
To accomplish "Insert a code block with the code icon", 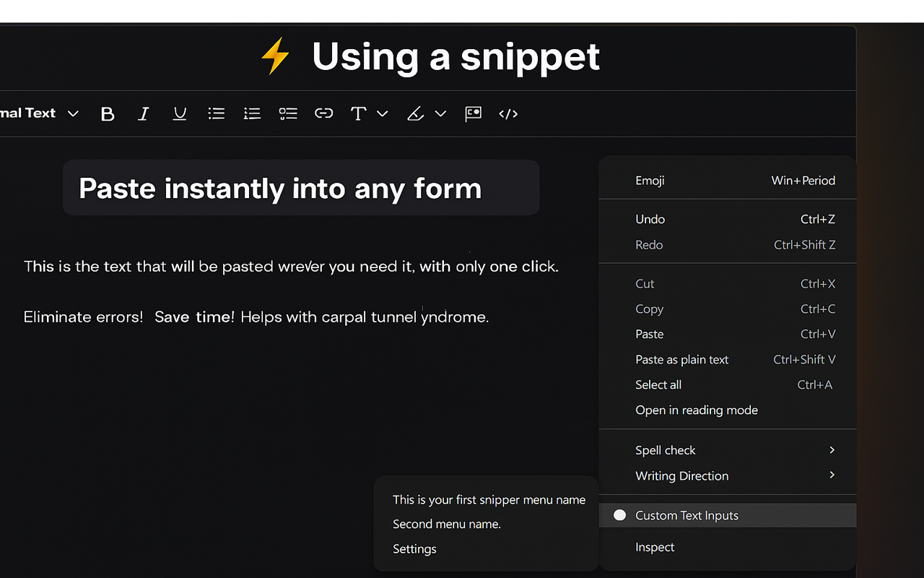I will (508, 114).
